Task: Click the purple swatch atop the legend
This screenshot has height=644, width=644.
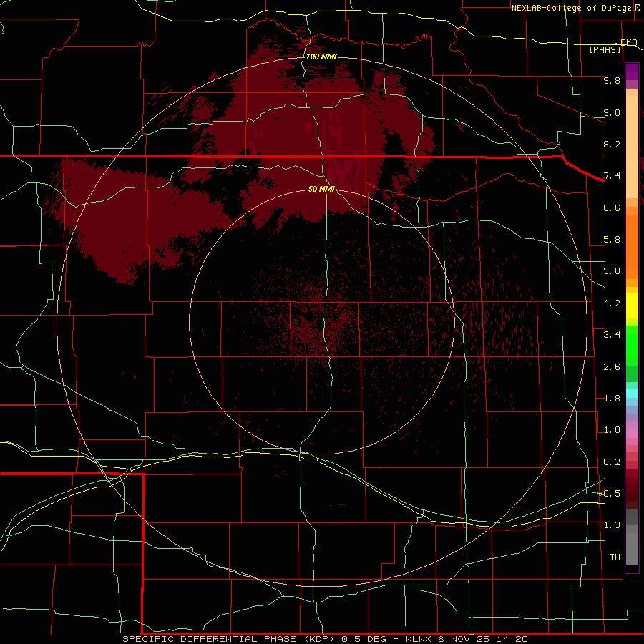Action: click(x=632, y=72)
